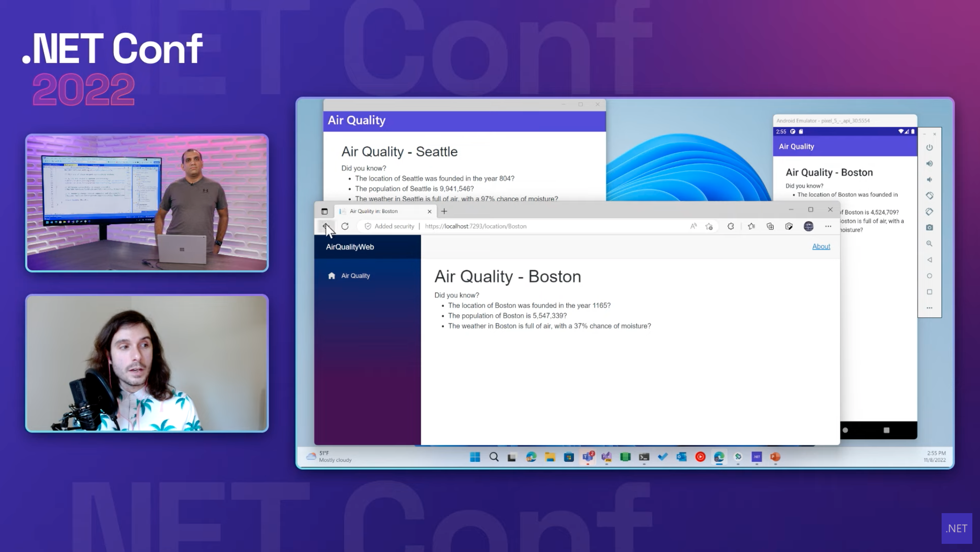980x552 pixels.
Task: Click 'The population of Boston is 5,547,339?' text
Action: point(507,316)
